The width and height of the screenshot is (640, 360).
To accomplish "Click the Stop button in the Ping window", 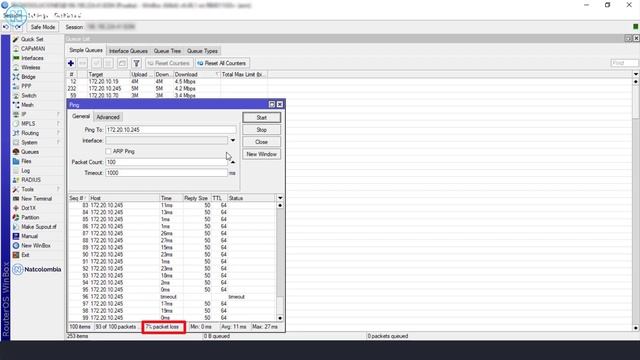I will click(x=262, y=130).
